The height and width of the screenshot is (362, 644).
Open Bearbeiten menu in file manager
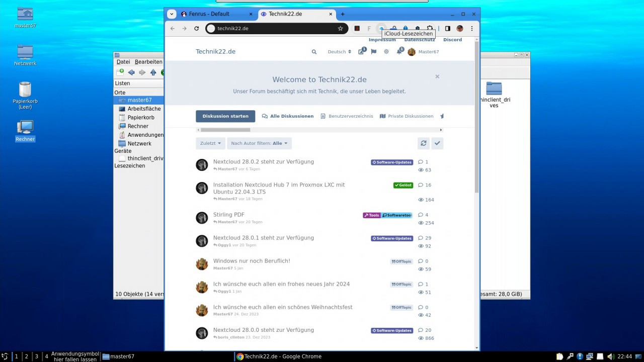pos(148,62)
